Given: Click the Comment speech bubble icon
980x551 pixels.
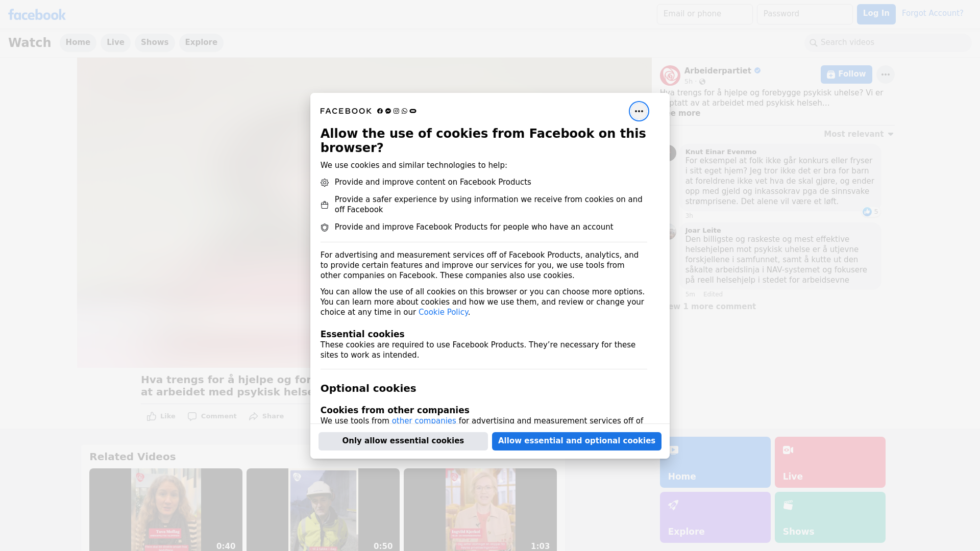Looking at the screenshot, I should [x=192, y=416].
